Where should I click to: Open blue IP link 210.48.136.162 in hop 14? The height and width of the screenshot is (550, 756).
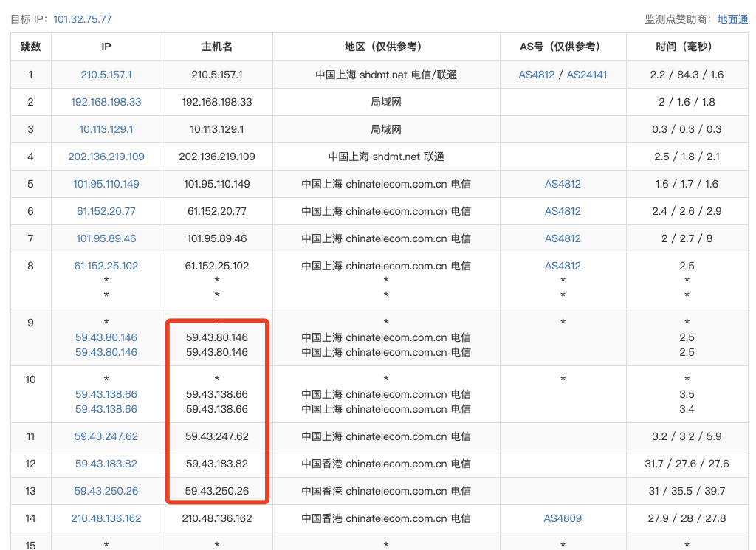tap(106, 518)
